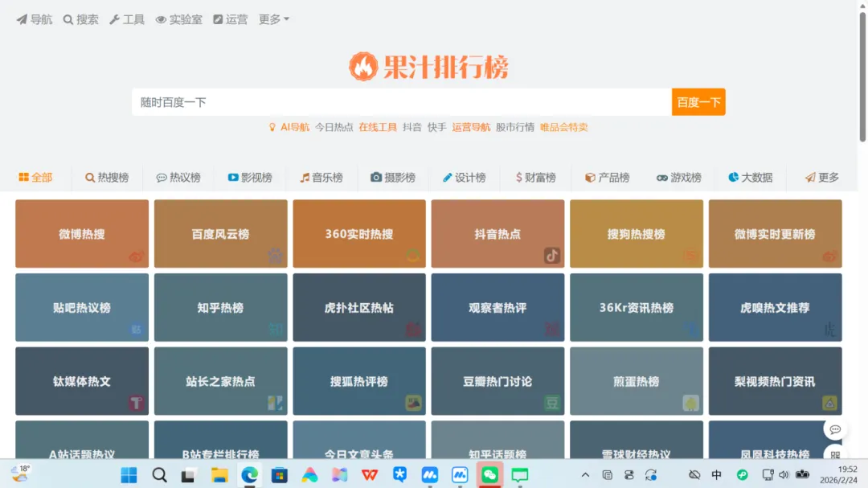Open the 虎嗅热文推荐 card
The image size is (868, 488).
coord(775,307)
